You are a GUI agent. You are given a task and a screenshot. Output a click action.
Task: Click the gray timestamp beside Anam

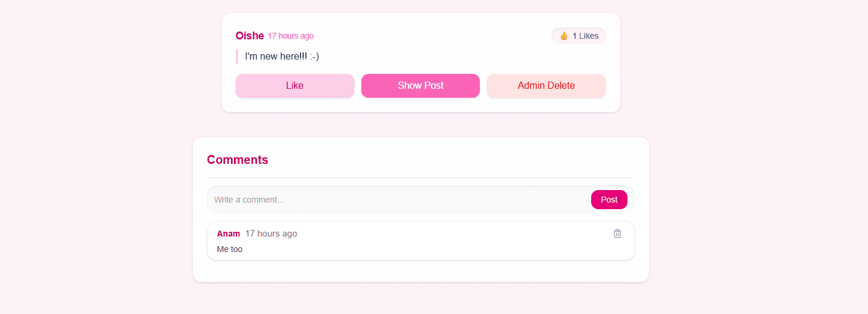click(x=271, y=234)
